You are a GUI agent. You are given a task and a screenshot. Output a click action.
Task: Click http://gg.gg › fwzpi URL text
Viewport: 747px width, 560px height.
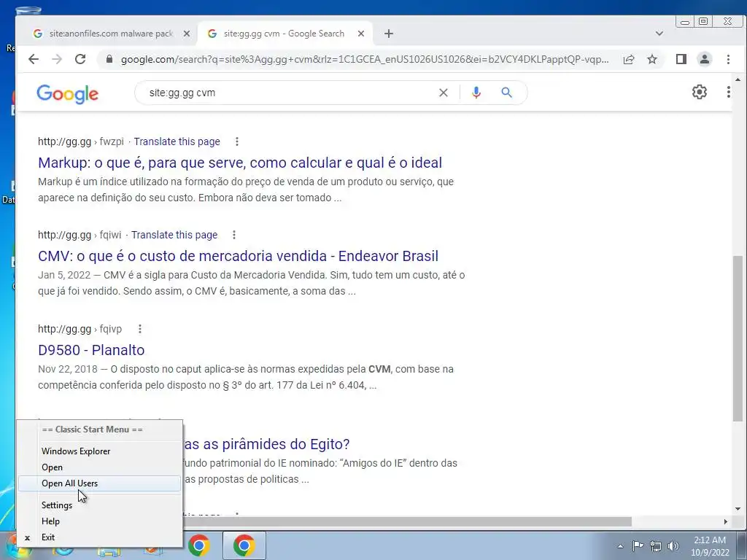tap(81, 141)
